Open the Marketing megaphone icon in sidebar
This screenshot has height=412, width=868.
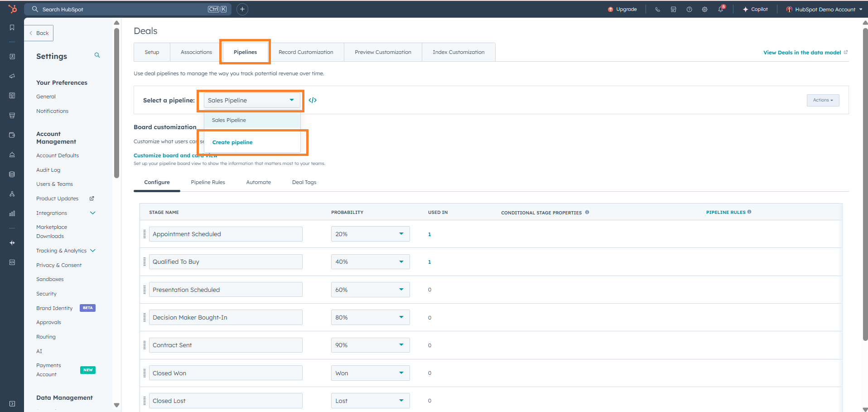[12, 76]
